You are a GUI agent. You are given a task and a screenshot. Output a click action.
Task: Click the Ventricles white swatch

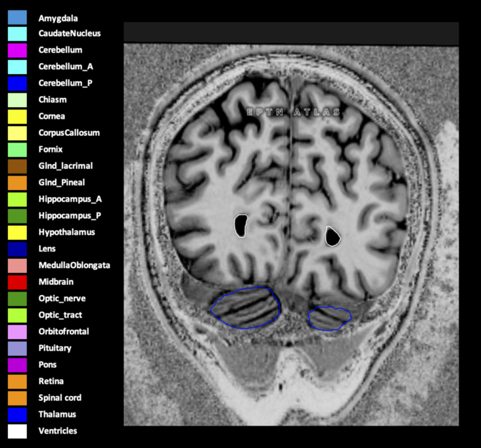[17, 431]
